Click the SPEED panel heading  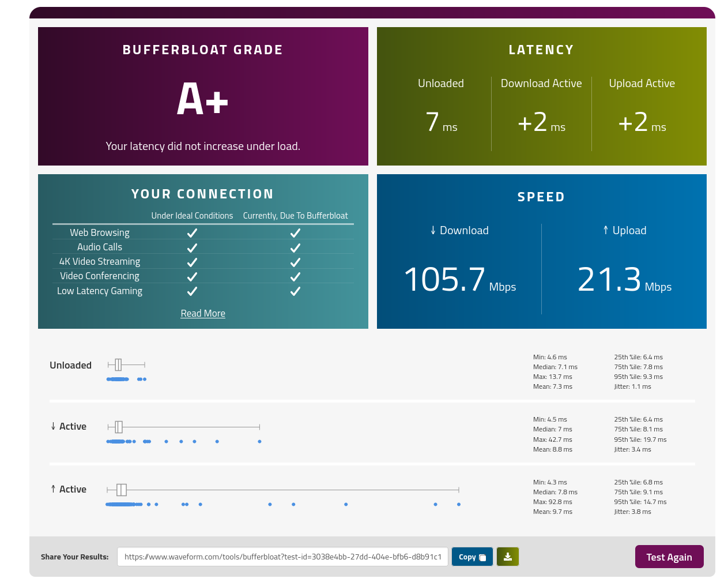pos(541,197)
